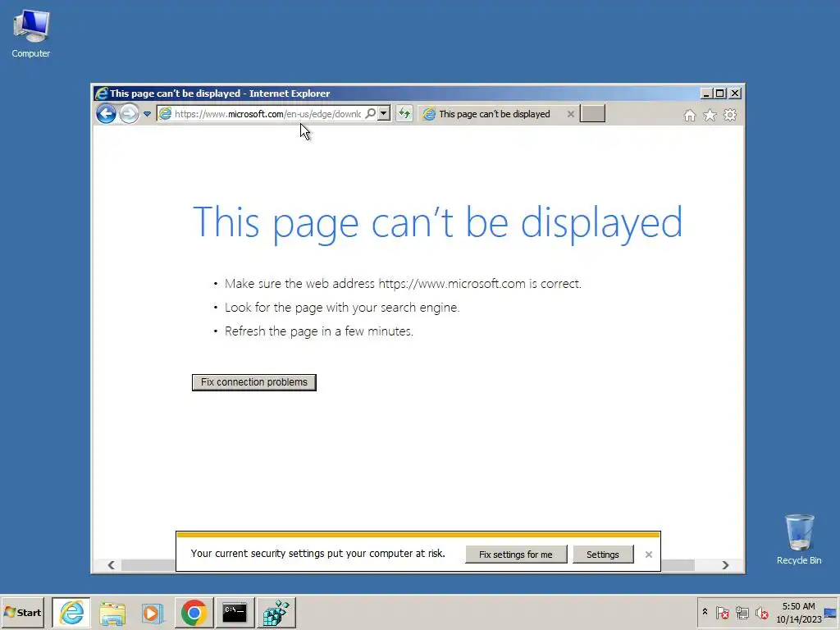Click the Internet Explorer title bar logo
Screen dimensions: 840x630
pos(101,94)
